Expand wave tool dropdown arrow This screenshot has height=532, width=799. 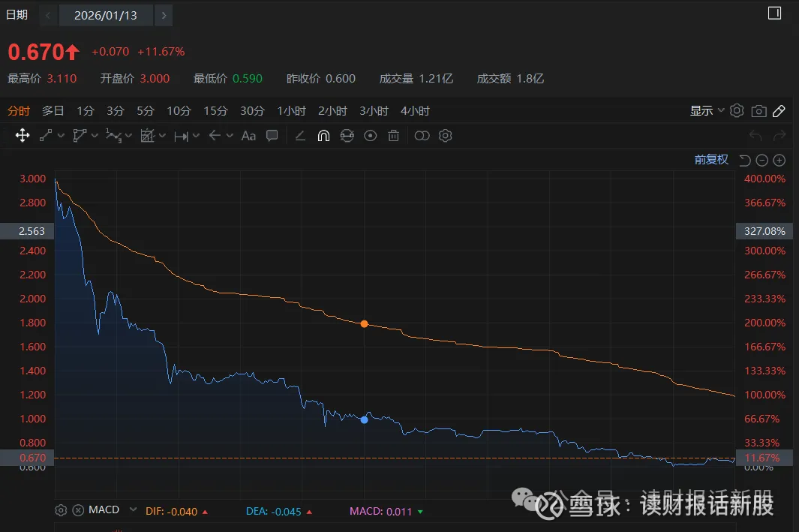[128, 136]
